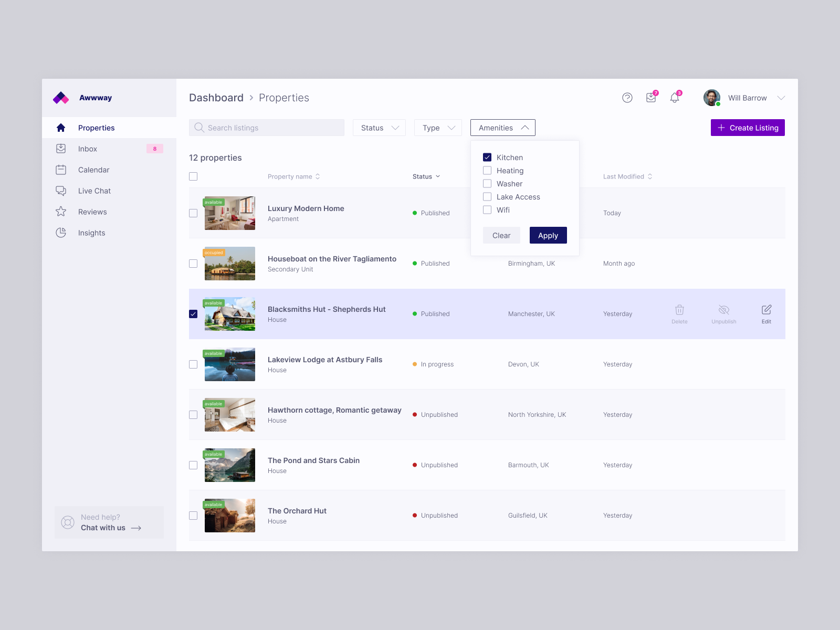Open the Type filter dropdown
This screenshot has height=630, width=840.
tap(437, 128)
